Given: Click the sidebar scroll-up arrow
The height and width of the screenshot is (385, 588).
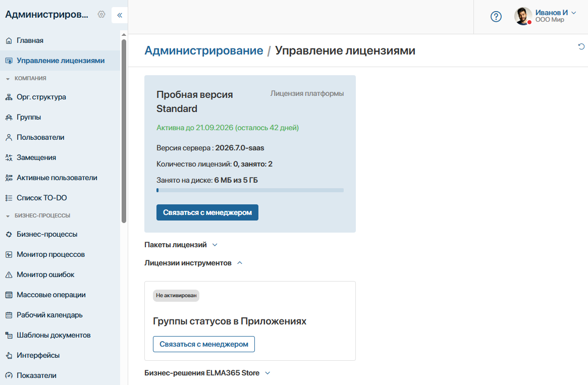Looking at the screenshot, I should click(x=124, y=35).
